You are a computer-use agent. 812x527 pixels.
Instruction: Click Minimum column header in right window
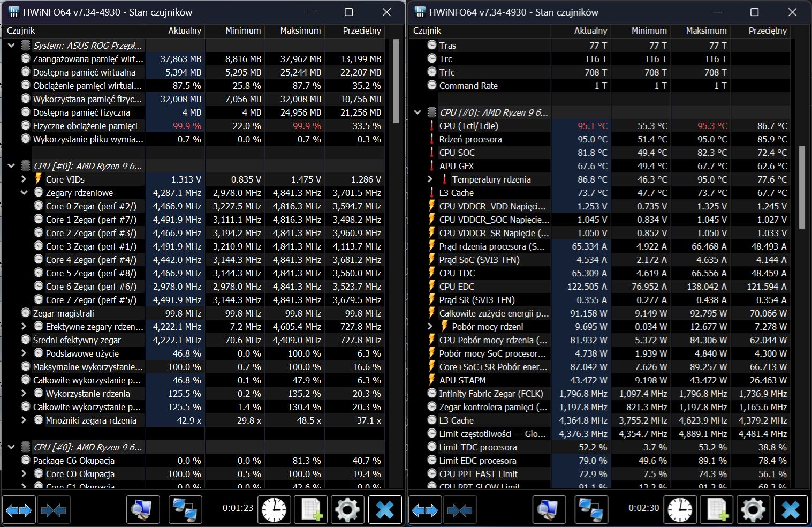pos(641,31)
